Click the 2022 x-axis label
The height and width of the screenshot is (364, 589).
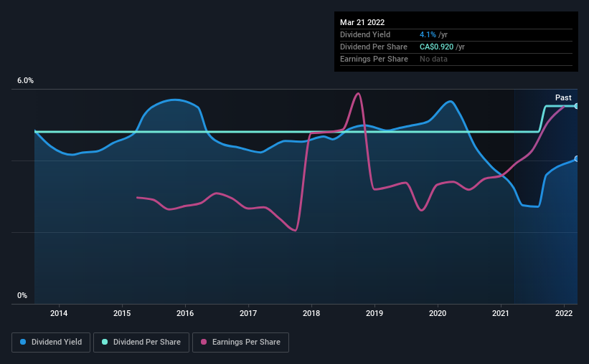tap(564, 313)
